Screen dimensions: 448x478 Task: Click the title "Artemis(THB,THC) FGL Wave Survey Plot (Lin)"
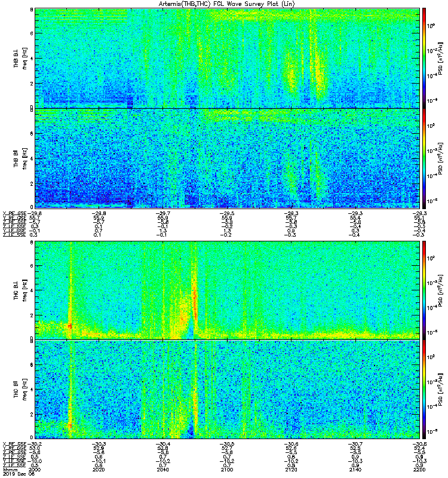(226, 4)
